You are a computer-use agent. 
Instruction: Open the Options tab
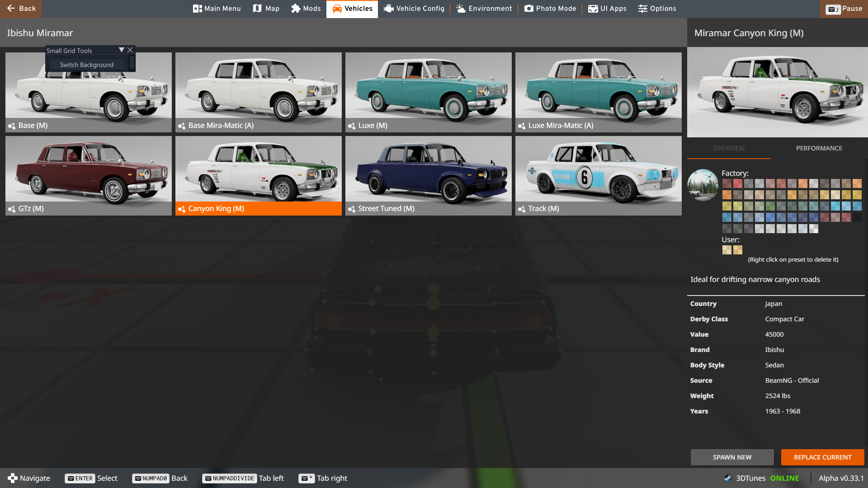coord(657,9)
